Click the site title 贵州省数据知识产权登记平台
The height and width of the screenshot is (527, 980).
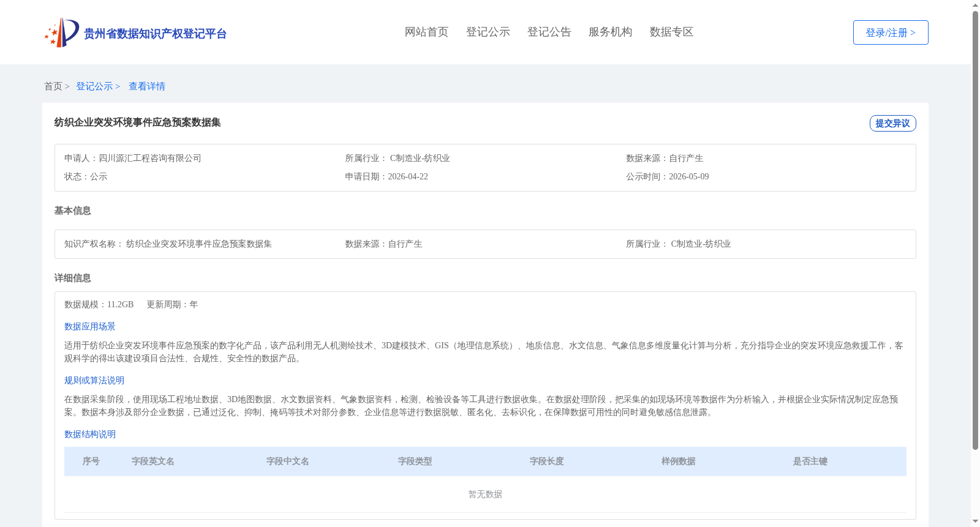click(x=155, y=34)
